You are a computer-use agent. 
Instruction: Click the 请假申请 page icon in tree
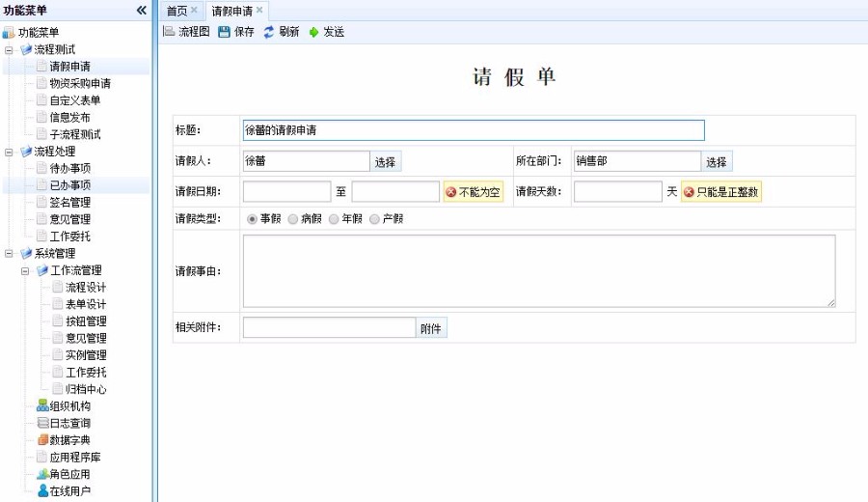pyautogui.click(x=41, y=66)
